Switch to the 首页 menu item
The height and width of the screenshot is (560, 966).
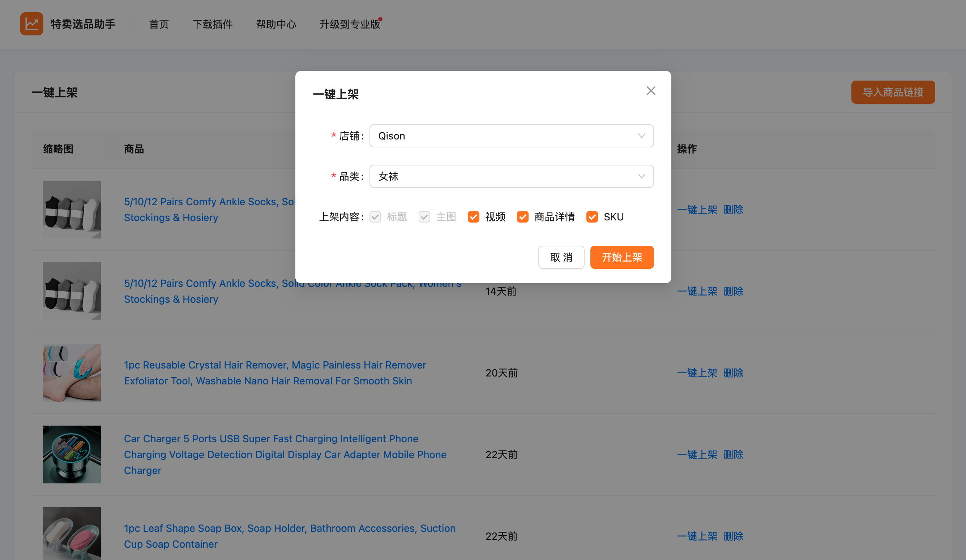(x=158, y=24)
